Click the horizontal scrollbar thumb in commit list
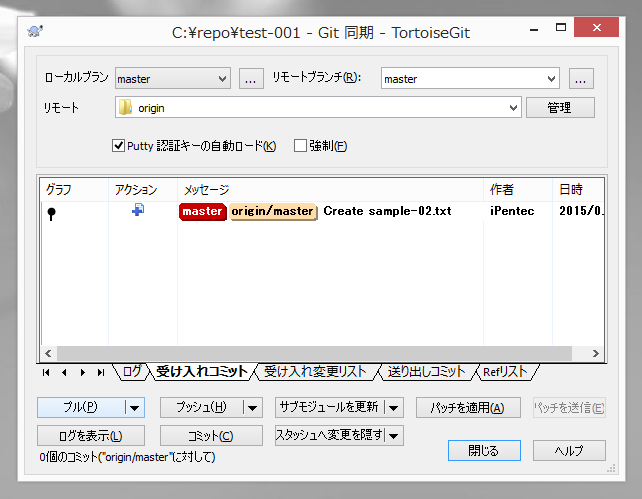The image size is (642, 499). coord(314,353)
